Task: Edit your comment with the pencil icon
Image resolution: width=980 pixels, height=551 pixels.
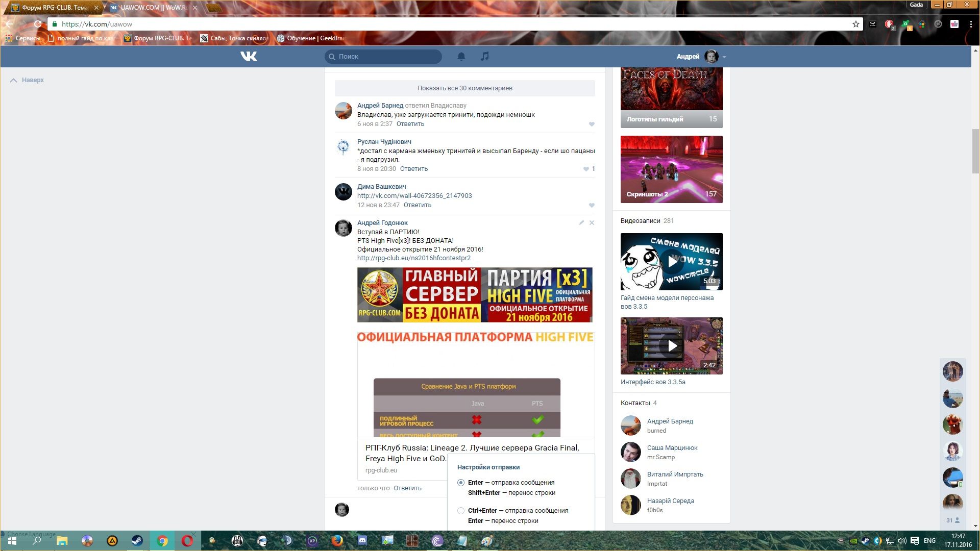Action: click(x=581, y=223)
